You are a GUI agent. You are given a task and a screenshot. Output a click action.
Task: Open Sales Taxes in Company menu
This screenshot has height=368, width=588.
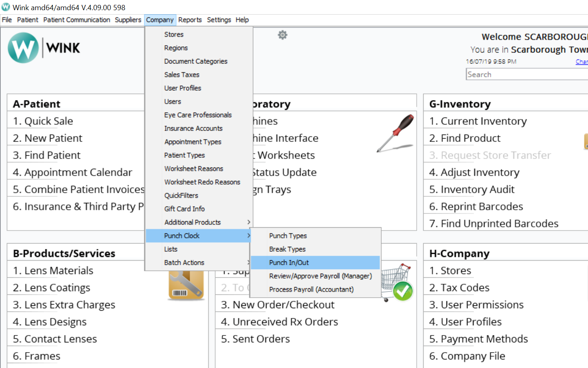(x=181, y=74)
